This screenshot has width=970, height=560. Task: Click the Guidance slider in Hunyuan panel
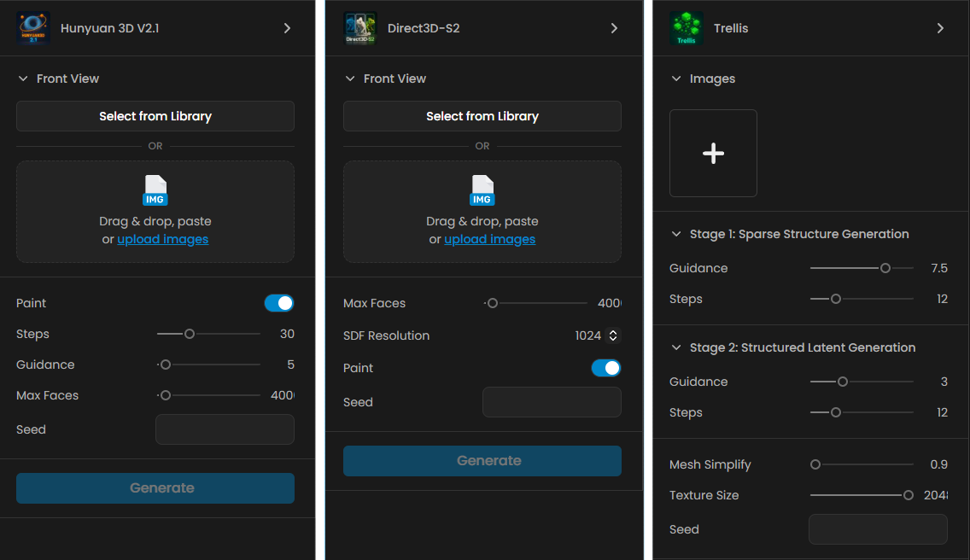click(208, 365)
